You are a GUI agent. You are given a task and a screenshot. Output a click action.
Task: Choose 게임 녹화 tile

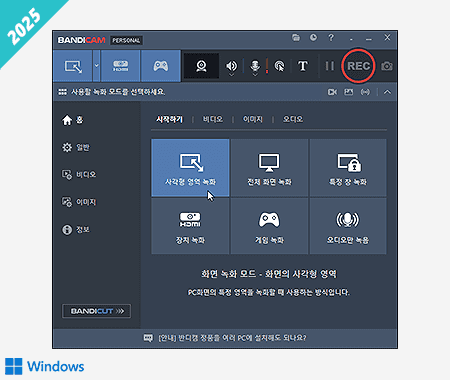point(269,226)
